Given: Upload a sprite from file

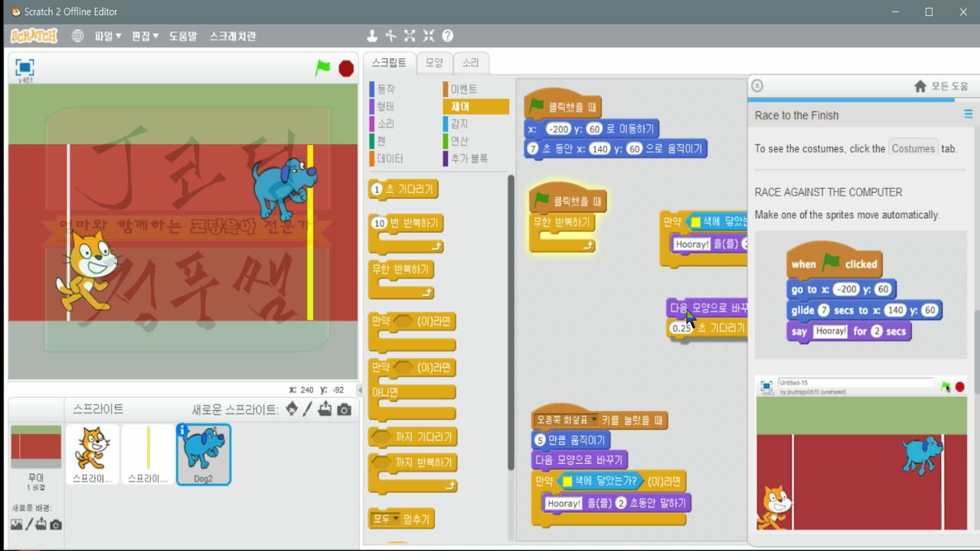Looking at the screenshot, I should [325, 409].
